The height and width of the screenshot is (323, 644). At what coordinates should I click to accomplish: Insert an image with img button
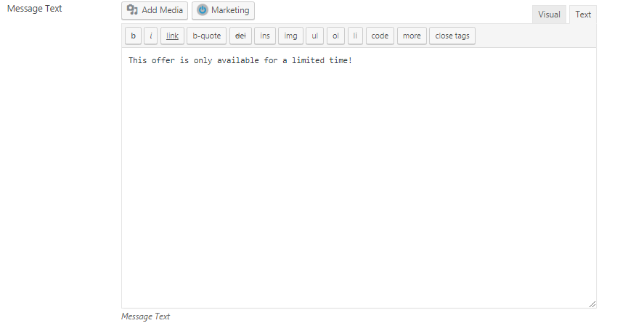point(290,36)
